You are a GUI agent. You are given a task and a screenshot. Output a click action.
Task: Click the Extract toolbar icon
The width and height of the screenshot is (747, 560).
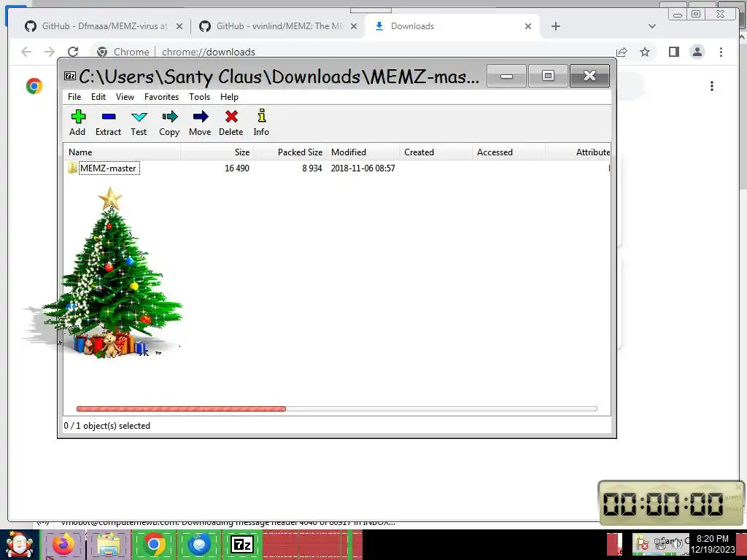[108, 122]
